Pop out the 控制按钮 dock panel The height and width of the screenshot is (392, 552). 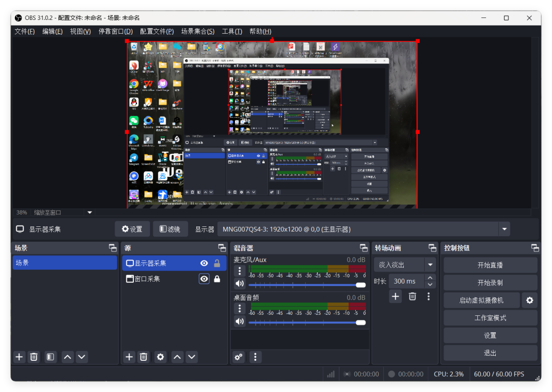(535, 248)
